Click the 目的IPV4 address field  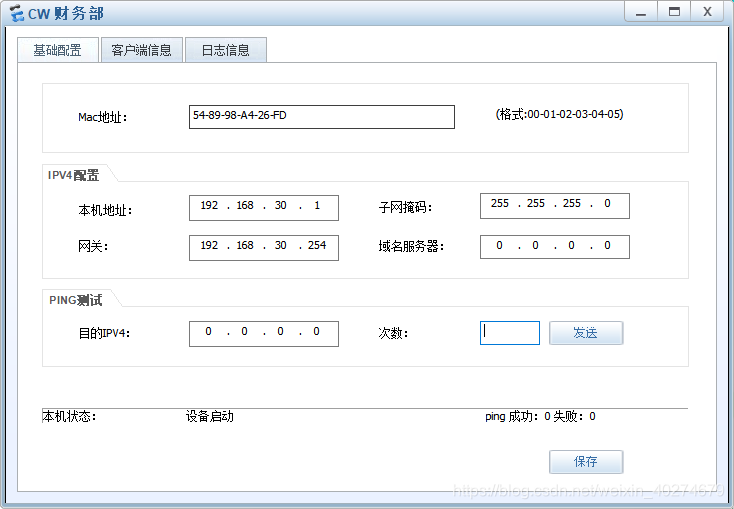(264, 334)
